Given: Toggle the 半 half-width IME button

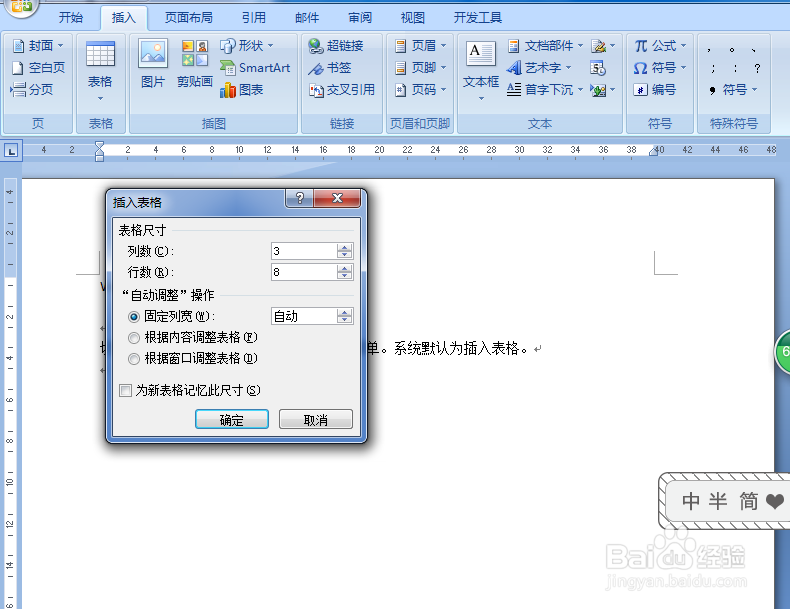Looking at the screenshot, I should point(718,501).
